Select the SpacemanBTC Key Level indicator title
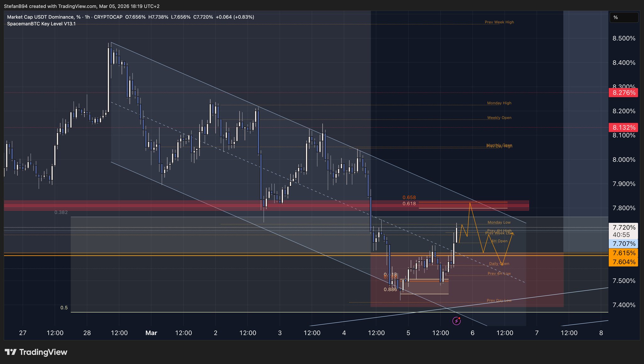 pyautogui.click(x=41, y=24)
